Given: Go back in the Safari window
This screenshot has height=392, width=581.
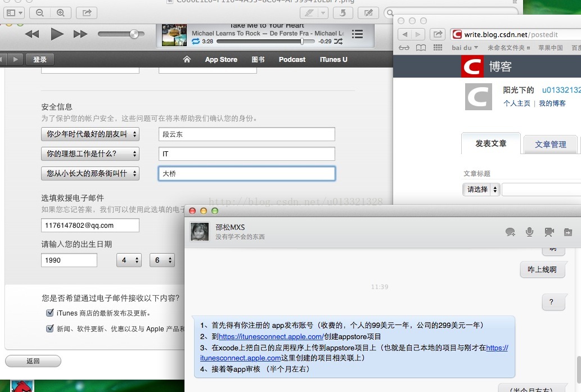Looking at the screenshot, I should (x=404, y=34).
